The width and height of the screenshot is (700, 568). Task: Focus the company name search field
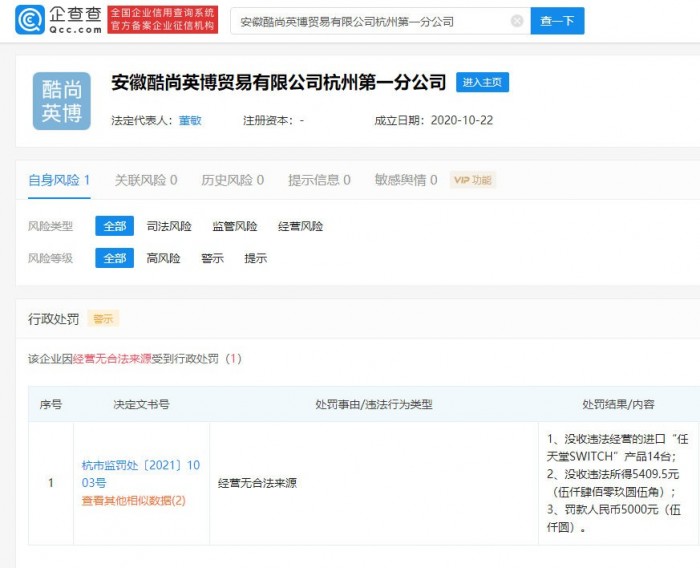click(x=370, y=21)
